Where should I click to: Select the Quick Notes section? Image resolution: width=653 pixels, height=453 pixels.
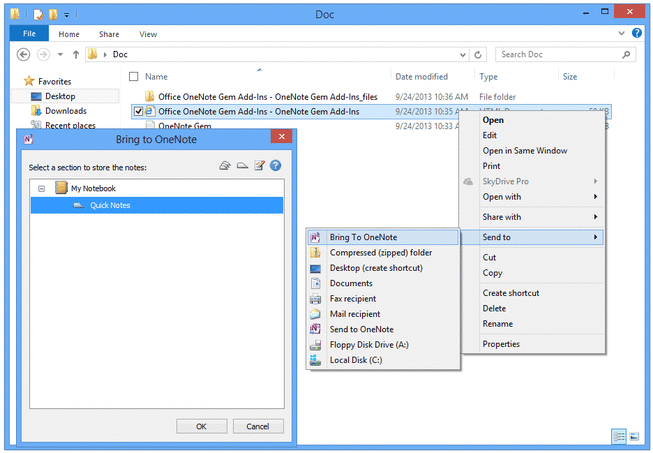157,205
